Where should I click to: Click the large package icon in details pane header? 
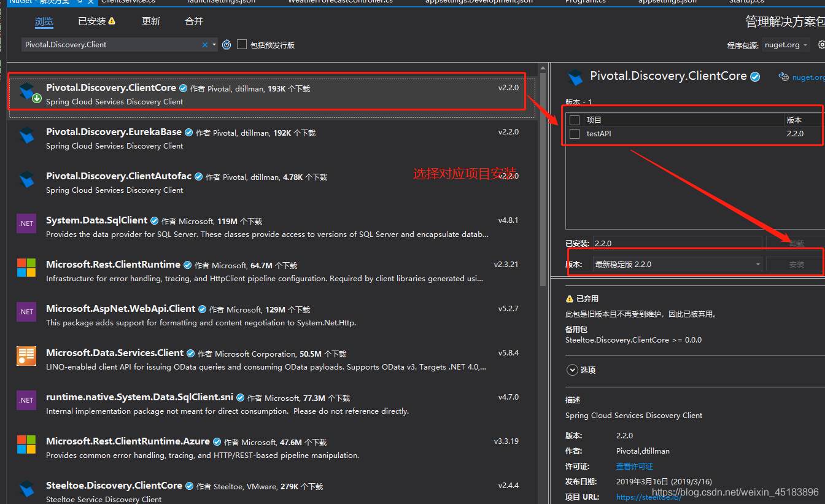[x=575, y=77]
